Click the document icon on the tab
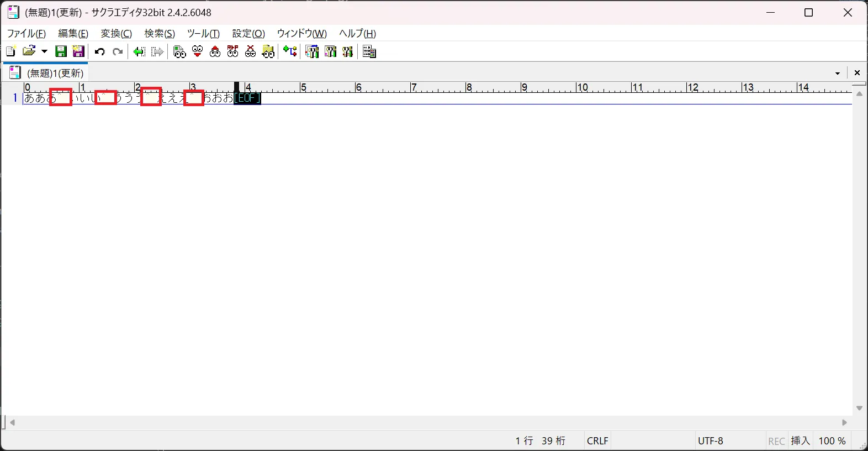Image resolution: width=868 pixels, height=451 pixels. [15, 72]
